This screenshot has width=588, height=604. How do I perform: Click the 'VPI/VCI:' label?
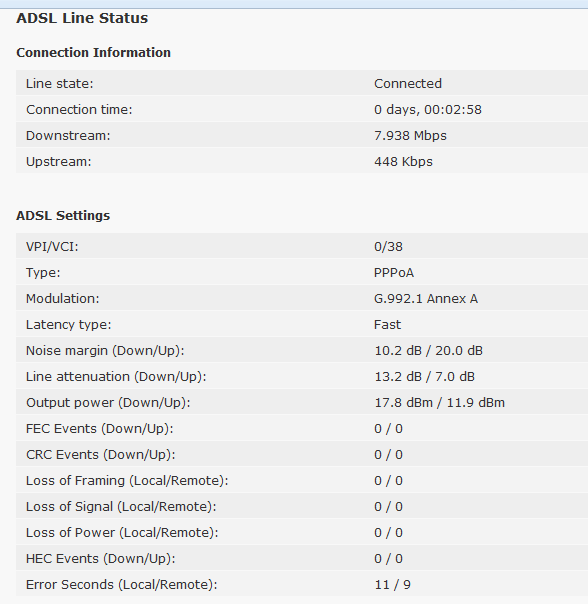[x=52, y=247]
